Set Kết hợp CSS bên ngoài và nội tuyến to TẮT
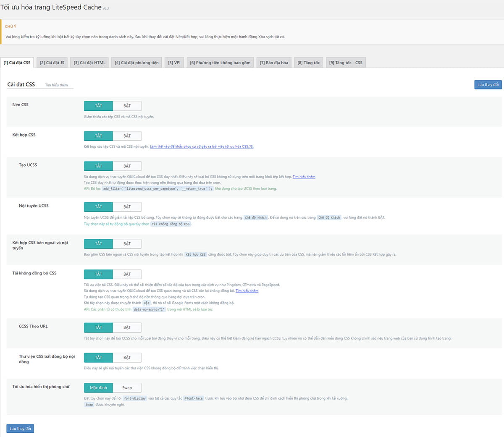The image size is (504, 437). (98, 244)
